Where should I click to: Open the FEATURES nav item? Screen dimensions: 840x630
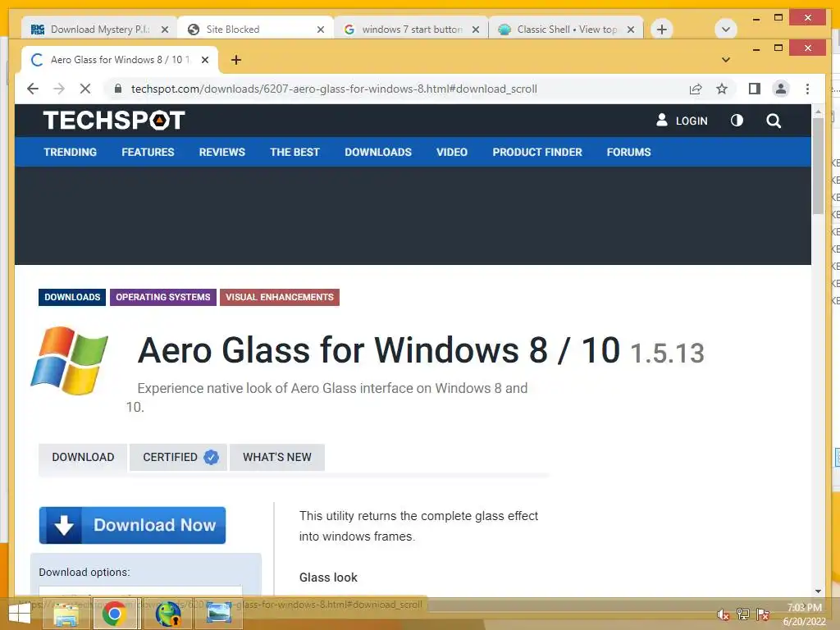coord(148,152)
